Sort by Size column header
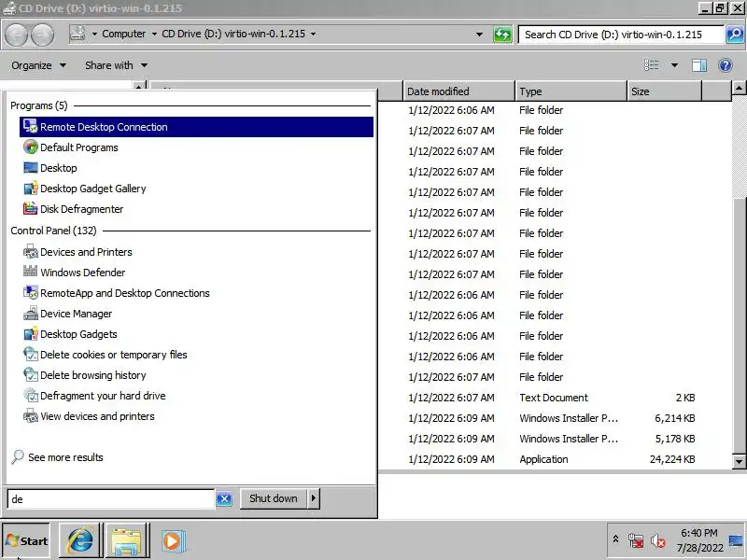The image size is (747, 560). click(x=664, y=91)
